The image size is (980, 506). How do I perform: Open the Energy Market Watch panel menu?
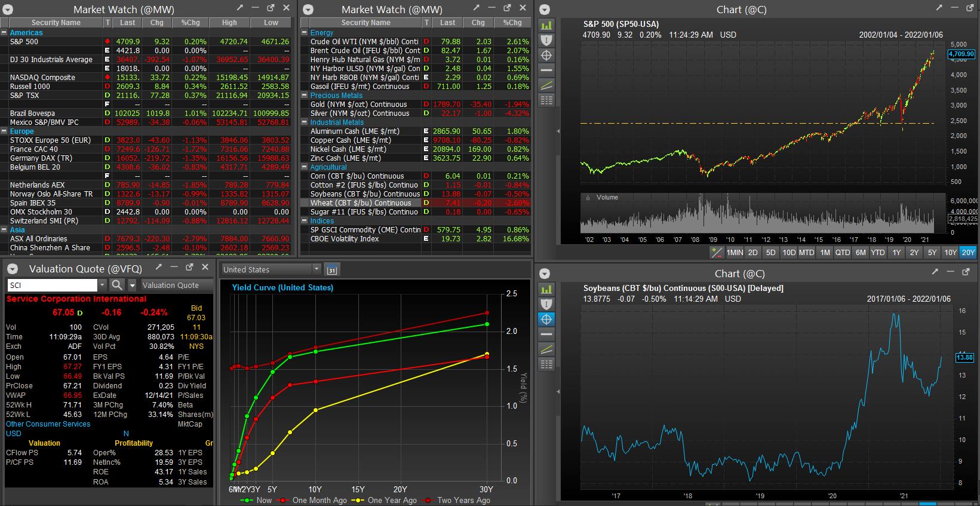[x=309, y=9]
